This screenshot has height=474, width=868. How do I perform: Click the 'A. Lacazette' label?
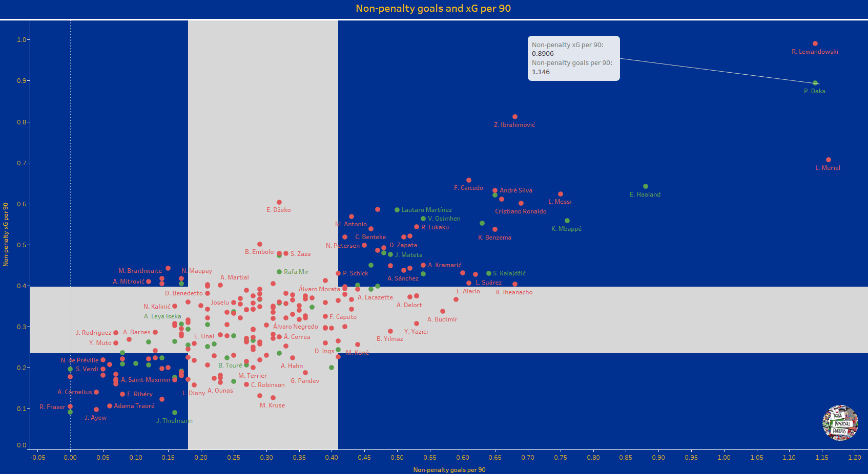[376, 297]
